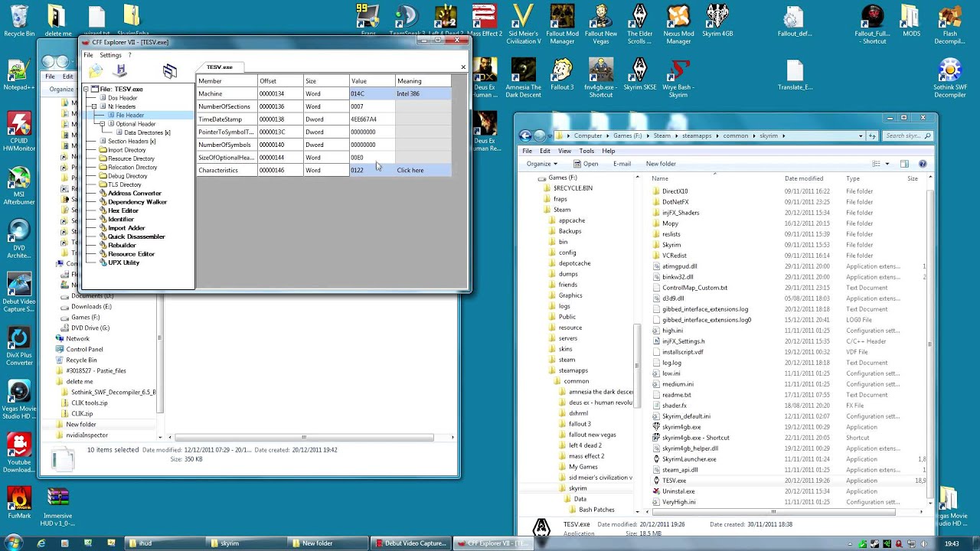Collapse the Nt Headers tree node
This screenshot has width=980, height=551.
(94, 106)
